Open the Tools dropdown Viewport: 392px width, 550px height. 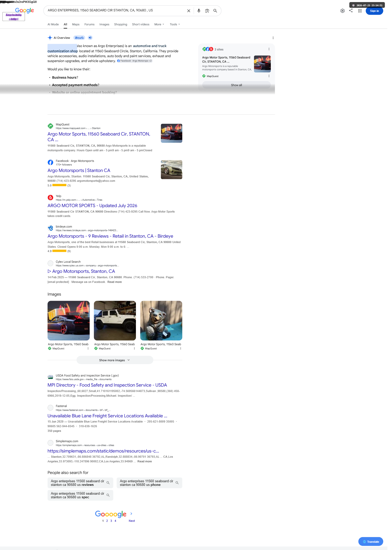pyautogui.click(x=175, y=24)
